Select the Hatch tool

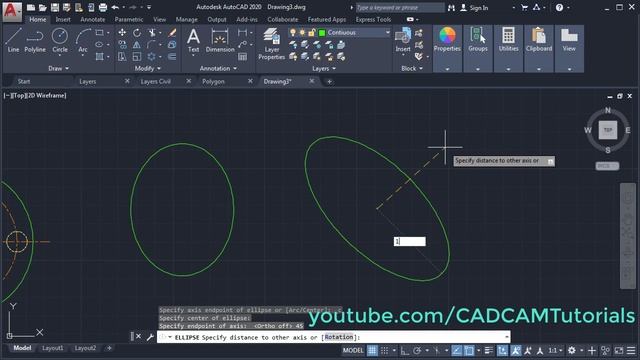pos(99,56)
